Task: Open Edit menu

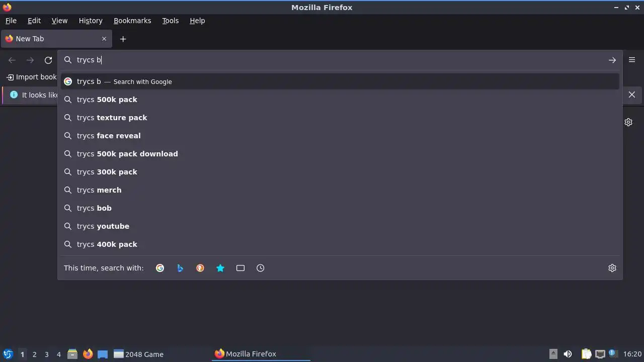Action: [34, 21]
